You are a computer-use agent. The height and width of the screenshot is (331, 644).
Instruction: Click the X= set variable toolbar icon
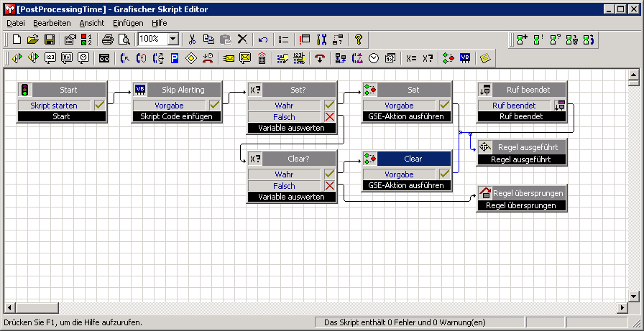(x=410, y=58)
